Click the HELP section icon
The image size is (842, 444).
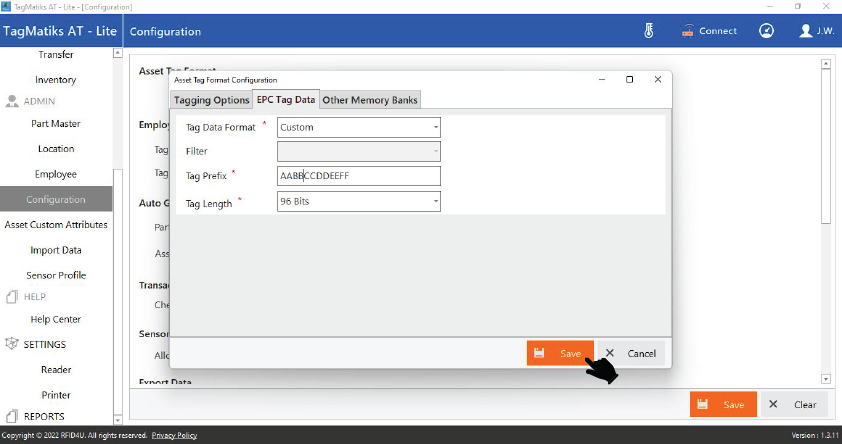point(13,297)
